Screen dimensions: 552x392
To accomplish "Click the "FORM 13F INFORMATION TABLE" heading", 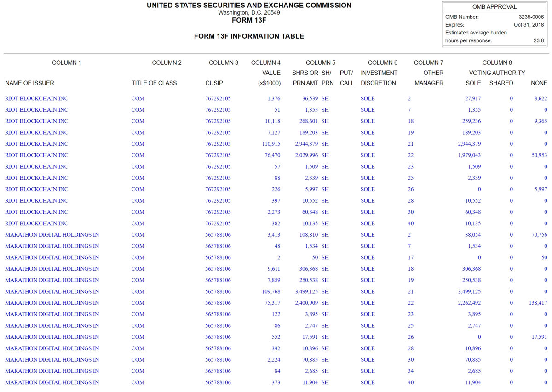I will tap(249, 36).
